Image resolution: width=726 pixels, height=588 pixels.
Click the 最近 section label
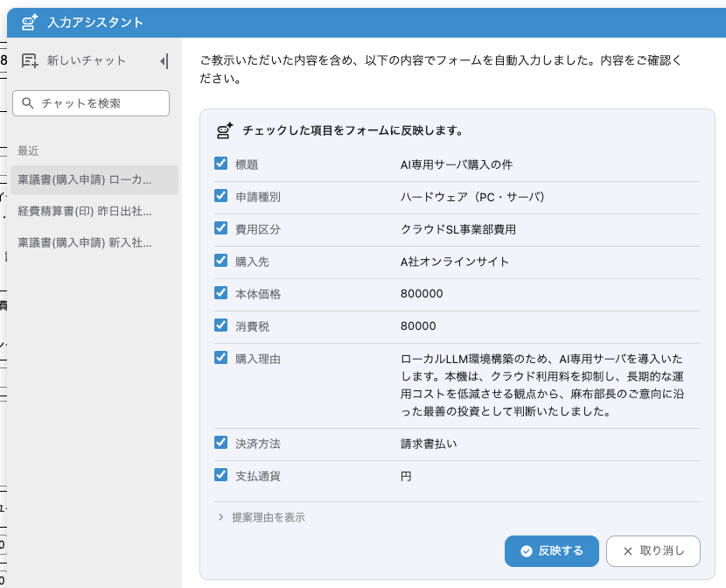[x=28, y=150]
